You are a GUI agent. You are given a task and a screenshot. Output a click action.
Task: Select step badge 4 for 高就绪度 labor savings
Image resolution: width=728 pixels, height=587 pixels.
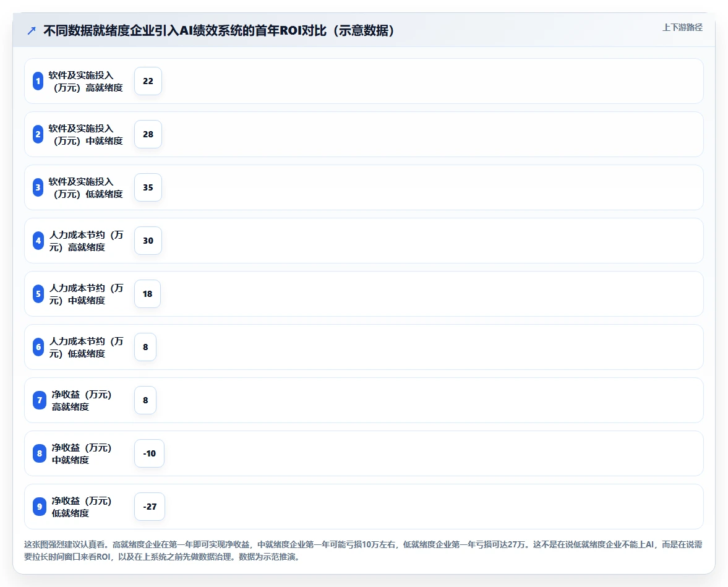38,241
